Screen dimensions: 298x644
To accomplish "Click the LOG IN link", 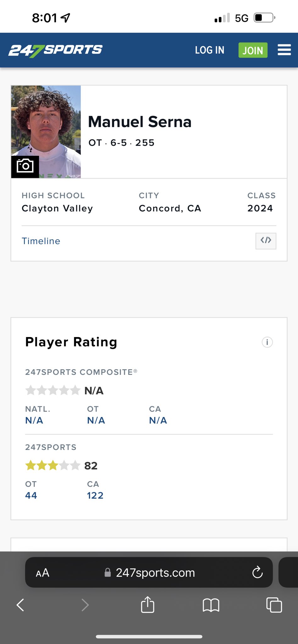I will (210, 50).
